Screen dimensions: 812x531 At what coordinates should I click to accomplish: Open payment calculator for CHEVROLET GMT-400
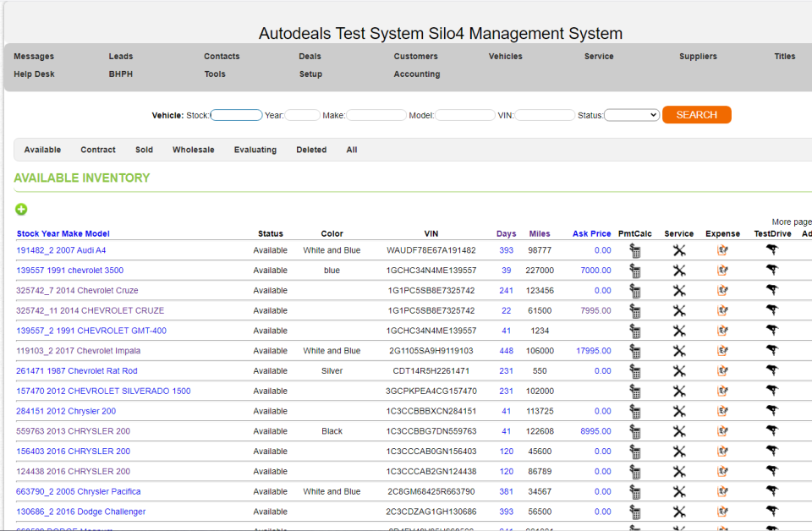point(635,331)
